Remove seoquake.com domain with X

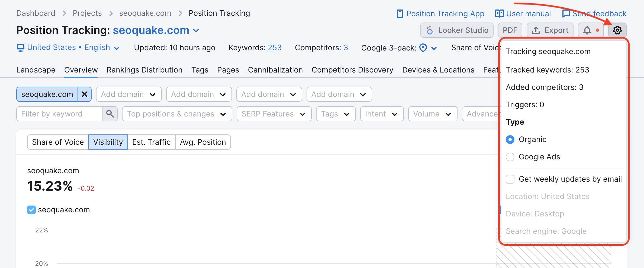tap(85, 94)
